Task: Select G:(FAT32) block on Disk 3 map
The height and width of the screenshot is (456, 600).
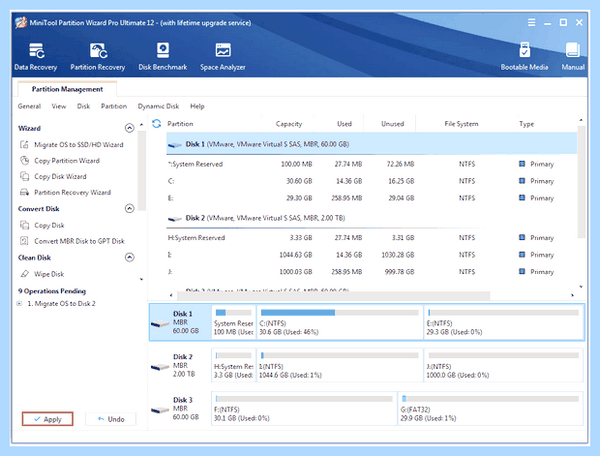Action: [491, 408]
